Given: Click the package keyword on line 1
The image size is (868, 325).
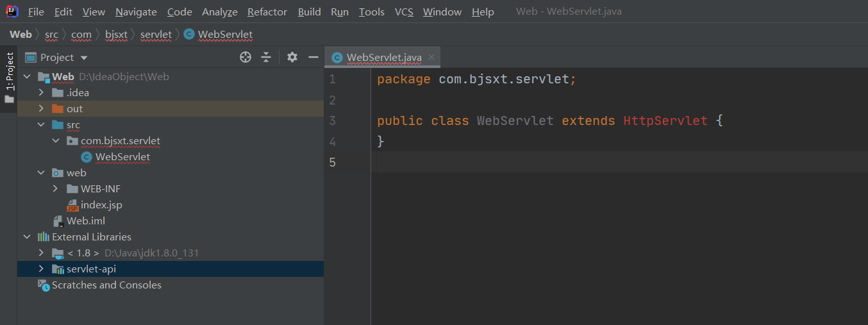Looking at the screenshot, I should (x=404, y=79).
